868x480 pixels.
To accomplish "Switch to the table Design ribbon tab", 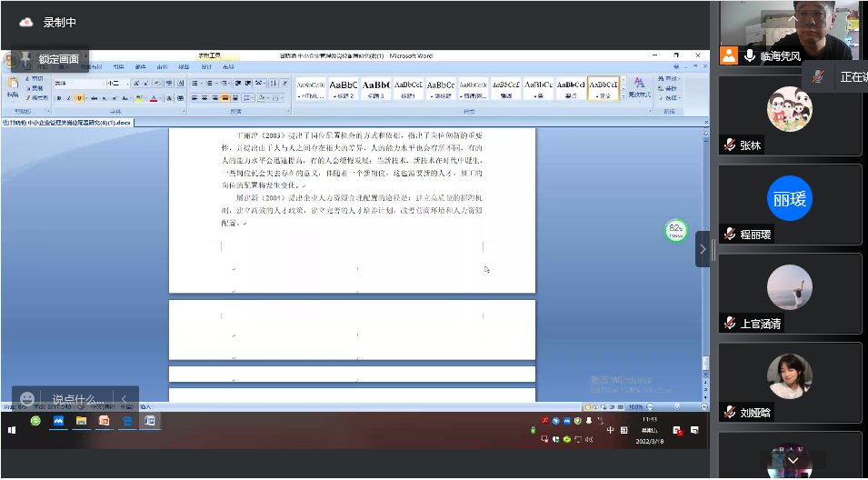I will point(205,66).
